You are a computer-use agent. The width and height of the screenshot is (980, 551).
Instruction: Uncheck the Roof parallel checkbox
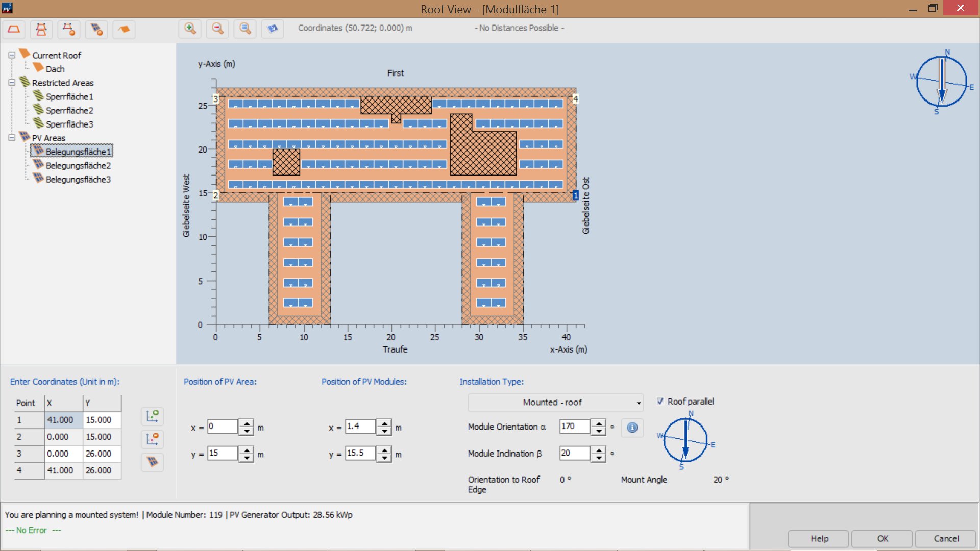[x=660, y=402]
